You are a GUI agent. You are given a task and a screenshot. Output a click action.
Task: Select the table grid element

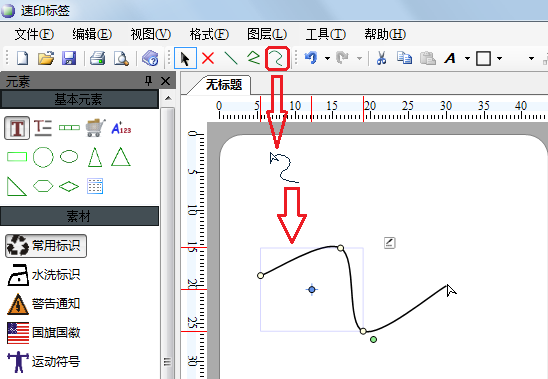pyautogui.click(x=95, y=186)
